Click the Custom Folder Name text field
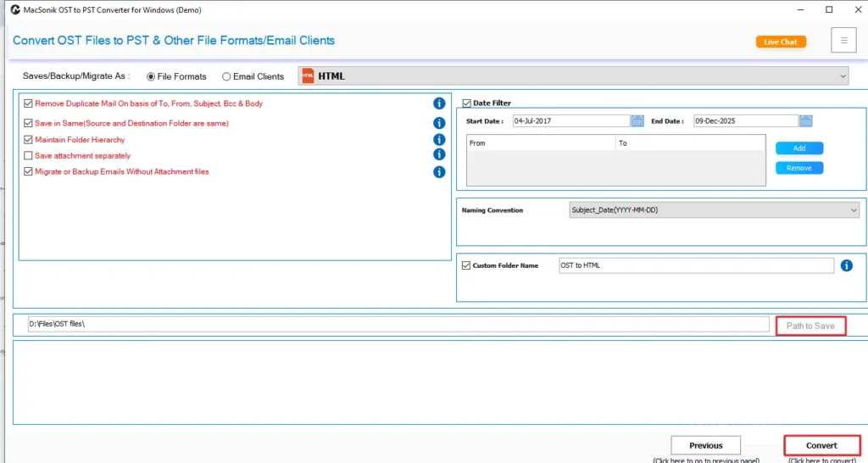The width and height of the screenshot is (868, 463). (x=695, y=265)
